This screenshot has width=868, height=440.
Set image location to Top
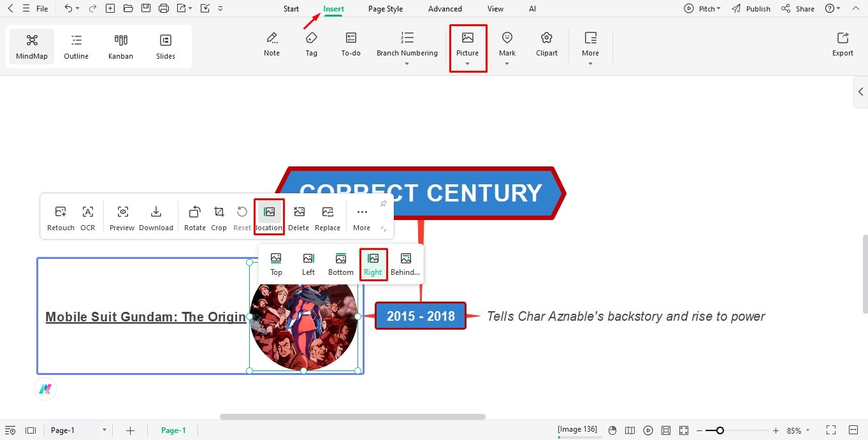pos(276,264)
